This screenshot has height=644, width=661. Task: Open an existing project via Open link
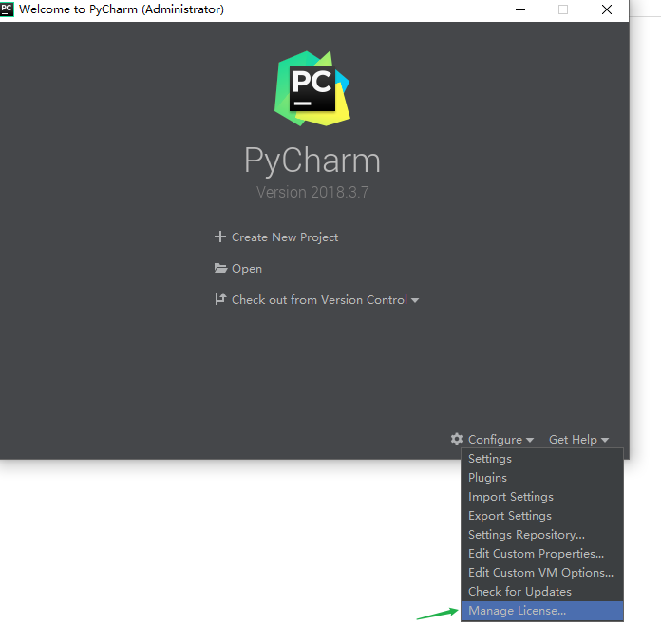click(247, 269)
